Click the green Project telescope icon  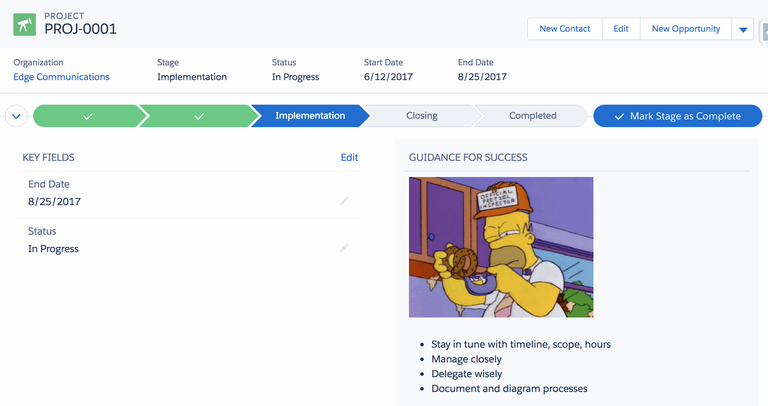24,24
